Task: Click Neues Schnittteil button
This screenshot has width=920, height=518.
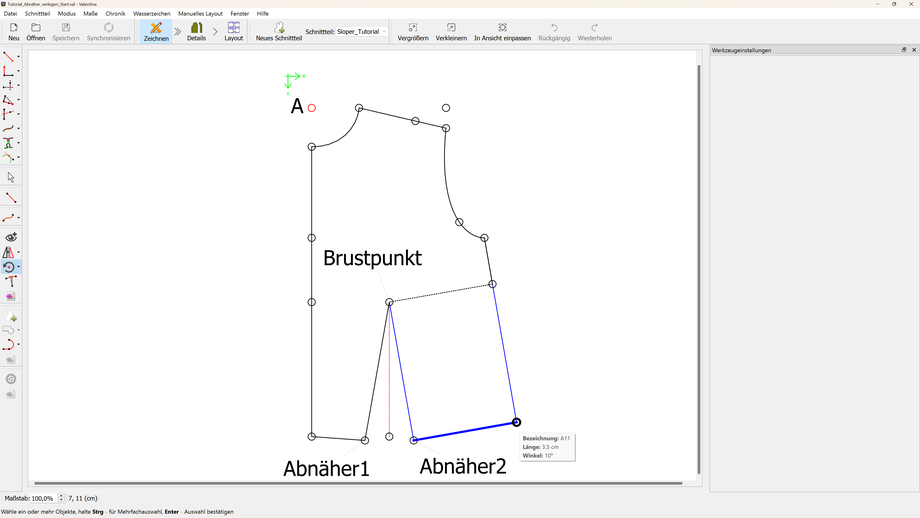Action: click(x=279, y=32)
